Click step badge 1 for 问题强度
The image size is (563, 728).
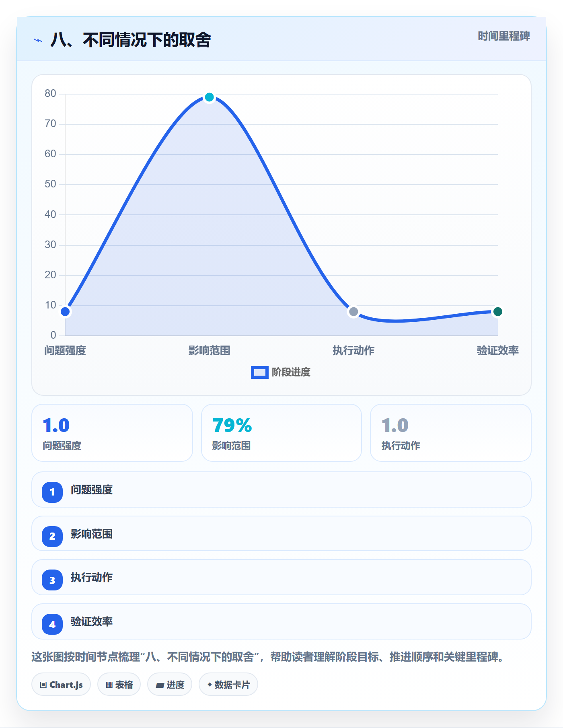tap(52, 492)
